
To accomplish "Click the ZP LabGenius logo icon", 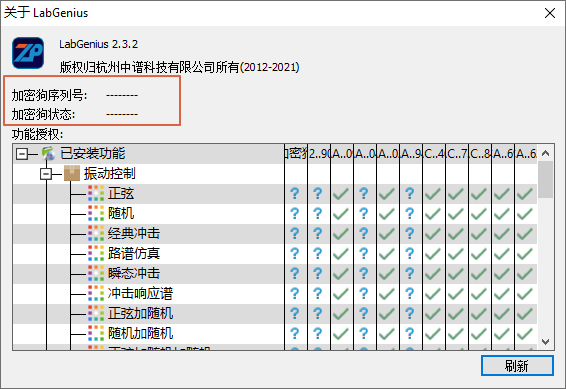I will click(x=28, y=53).
